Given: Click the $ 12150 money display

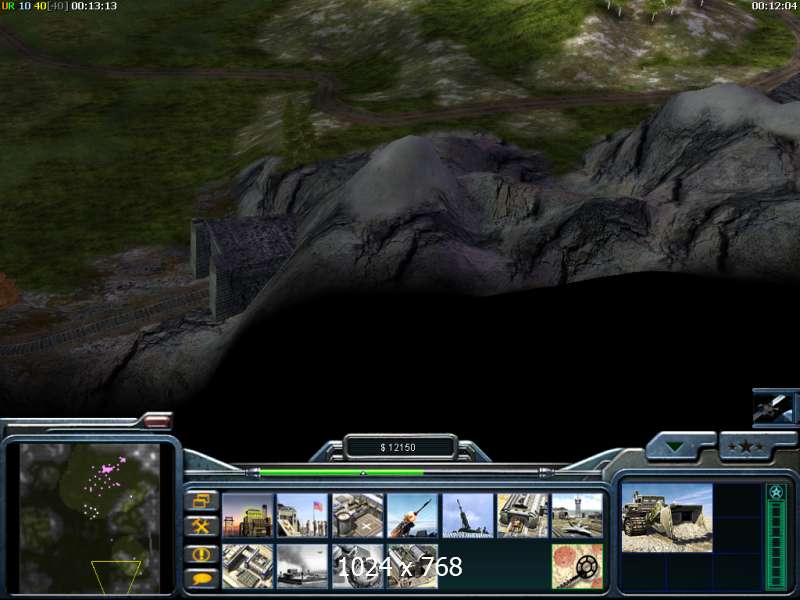Looking at the screenshot, I should 398,447.
